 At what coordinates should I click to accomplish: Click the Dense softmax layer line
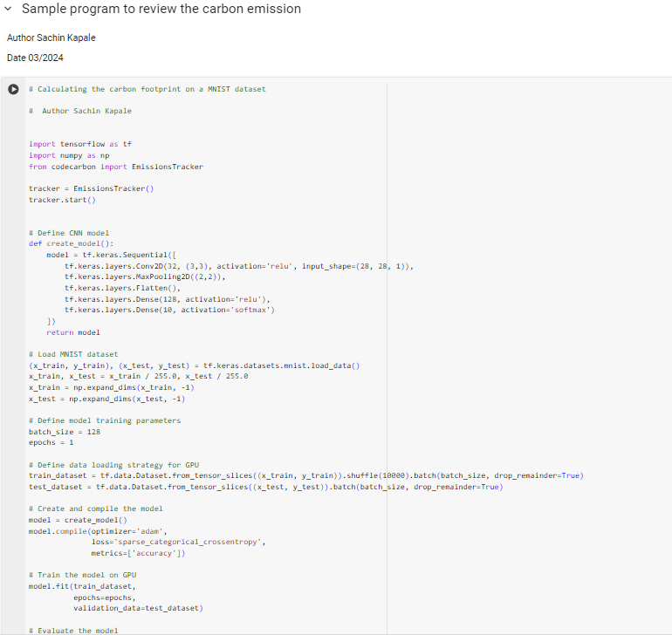[x=169, y=310]
